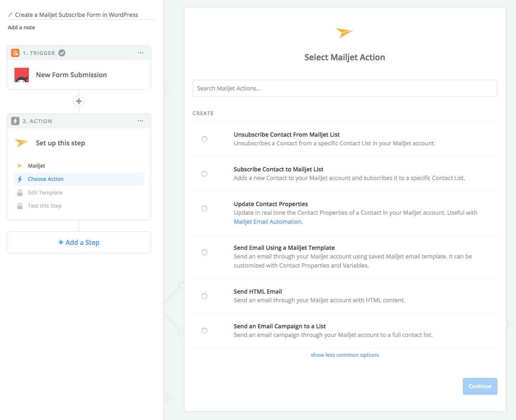Go to the Choose Action step item
The width and height of the screenshot is (516, 420).
46,179
